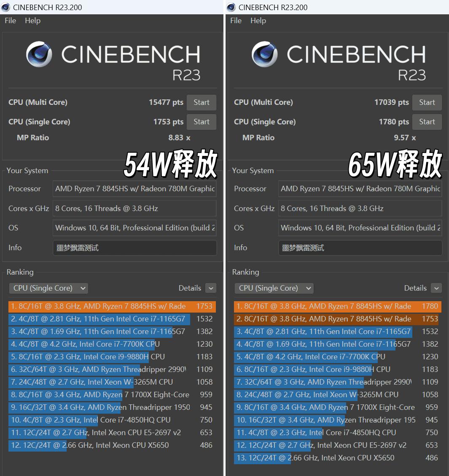Click Cinebench app icon in right window title bar
Viewport: 449px width, 476px height.
tap(231, 7)
